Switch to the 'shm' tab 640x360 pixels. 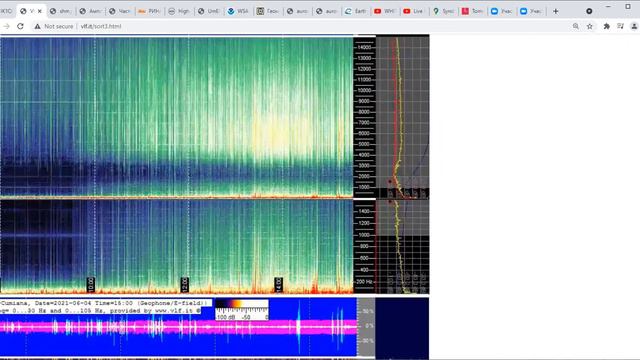click(60, 11)
